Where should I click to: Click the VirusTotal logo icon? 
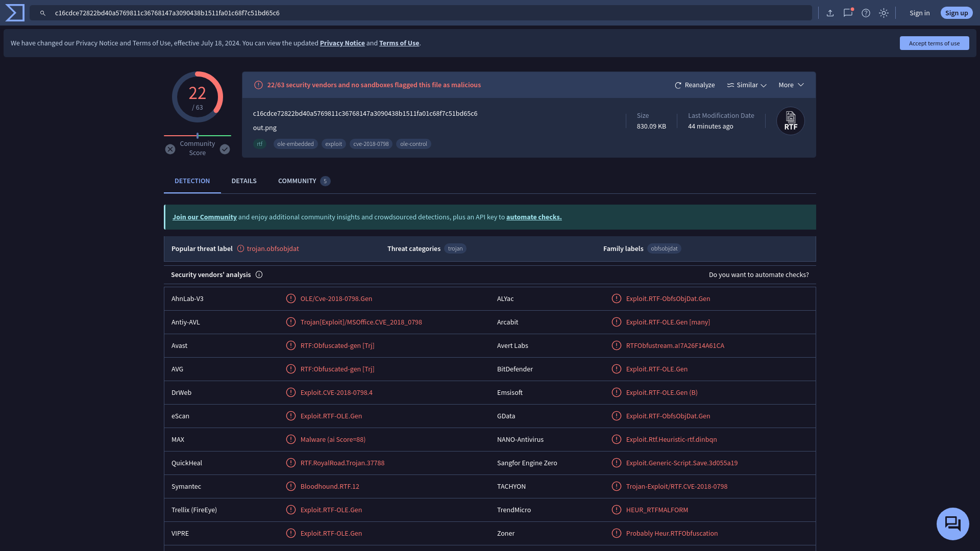click(x=15, y=13)
